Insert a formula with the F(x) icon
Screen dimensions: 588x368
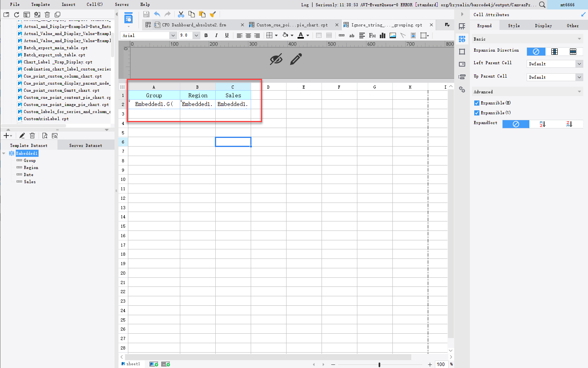tap(372, 35)
